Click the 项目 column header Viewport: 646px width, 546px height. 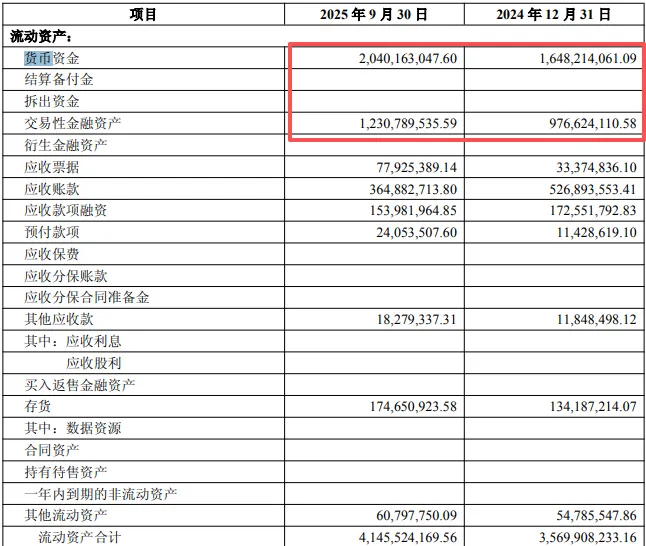143,15
